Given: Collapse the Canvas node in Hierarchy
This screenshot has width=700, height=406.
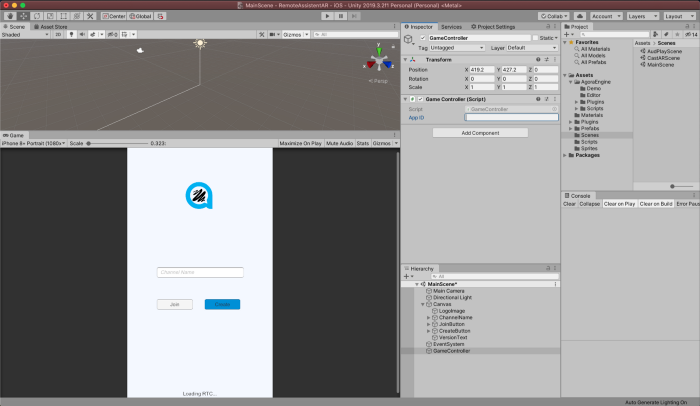Looking at the screenshot, I should 422,304.
